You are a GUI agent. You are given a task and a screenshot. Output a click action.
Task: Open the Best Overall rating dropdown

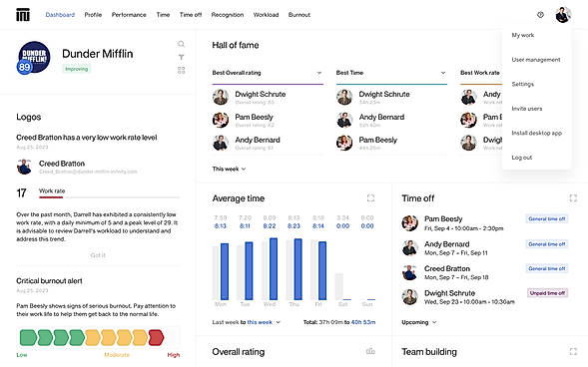(268, 73)
